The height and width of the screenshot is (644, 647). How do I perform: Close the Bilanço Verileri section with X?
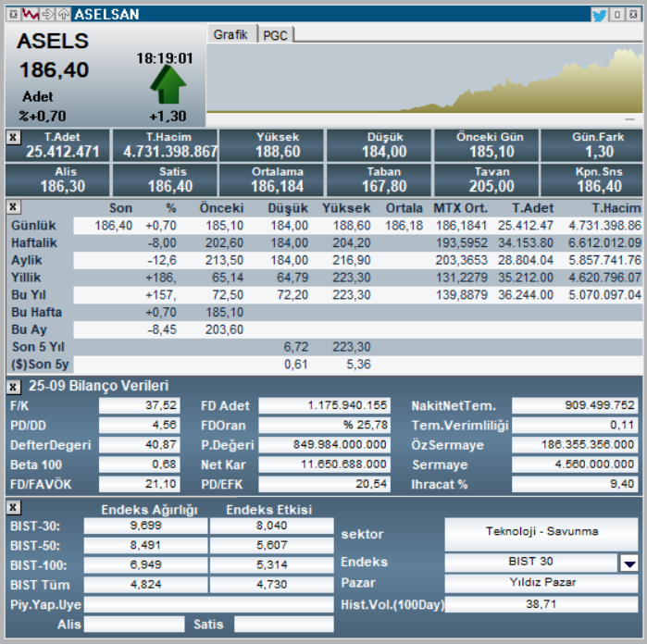(x=13, y=386)
